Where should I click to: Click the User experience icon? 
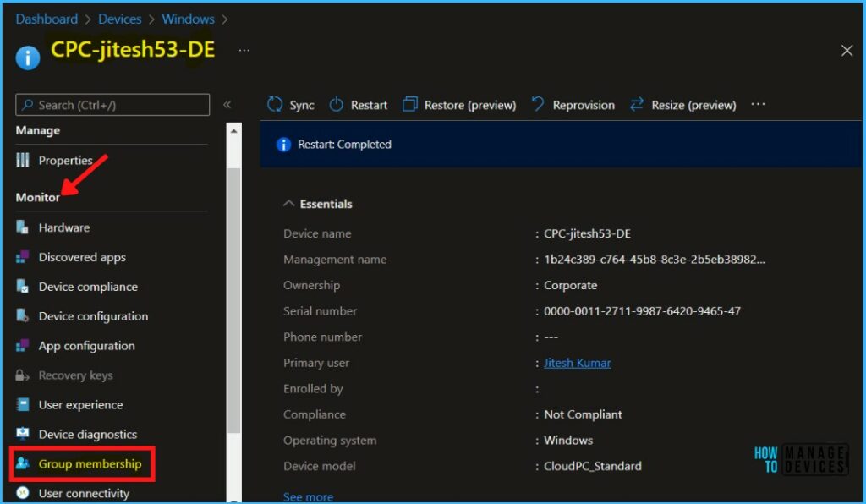[23, 404]
